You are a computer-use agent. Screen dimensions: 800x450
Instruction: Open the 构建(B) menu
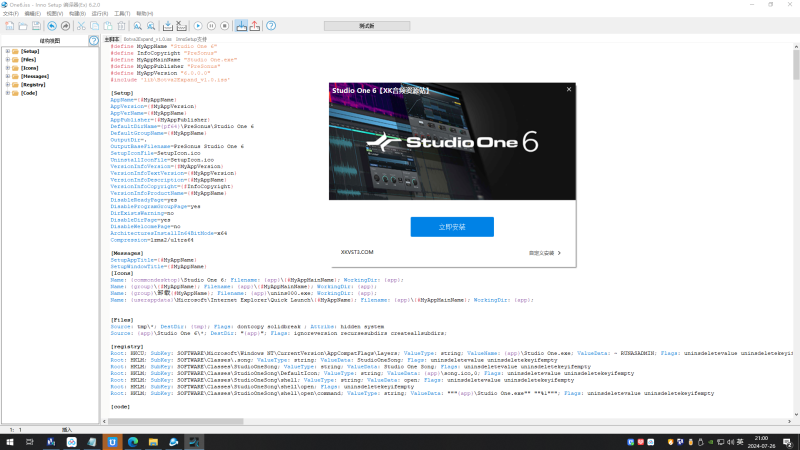click(x=78, y=14)
